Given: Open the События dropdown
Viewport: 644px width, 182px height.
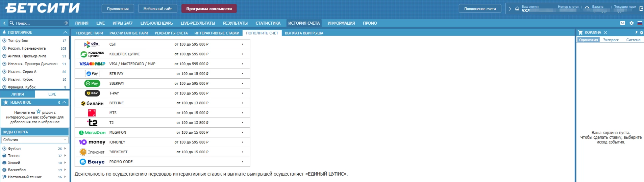Looking at the screenshot, I should pos(35,140).
